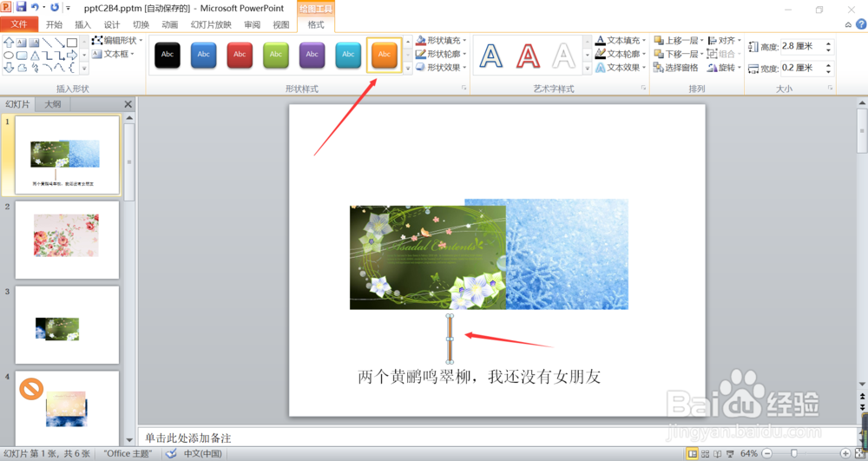This screenshot has width=868, height=461.
Task: Open the 形状样式 dialog launcher
Action: (464, 88)
